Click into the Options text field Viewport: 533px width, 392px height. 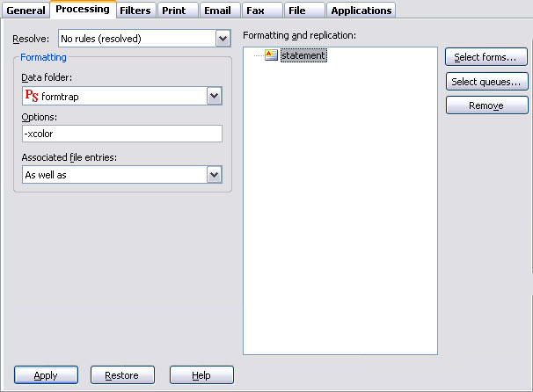(121, 134)
